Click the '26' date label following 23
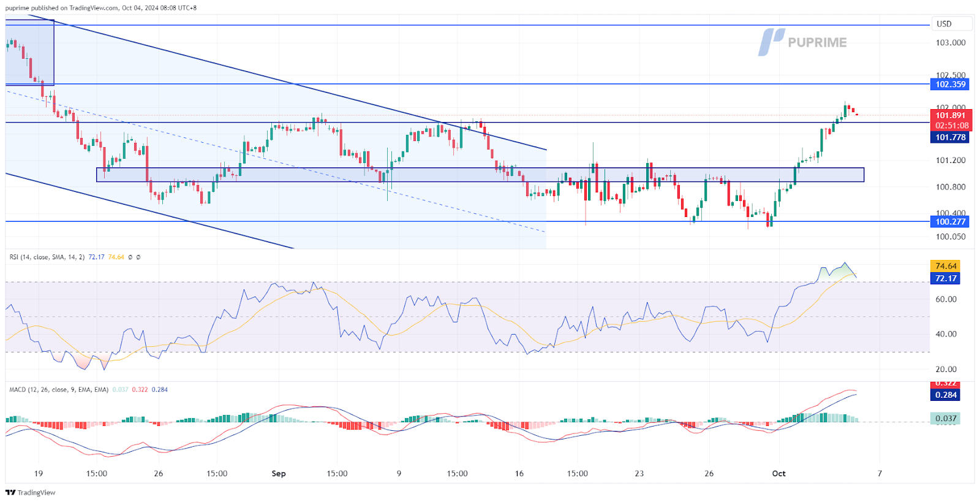 [709, 474]
